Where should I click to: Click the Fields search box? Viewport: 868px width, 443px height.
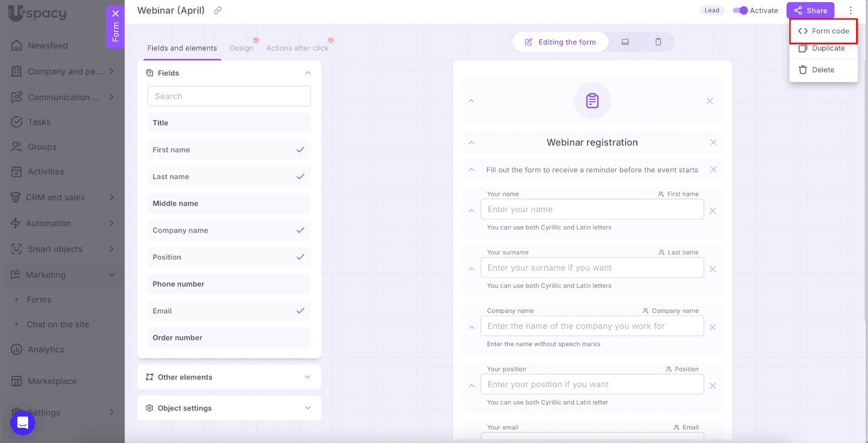click(x=229, y=96)
